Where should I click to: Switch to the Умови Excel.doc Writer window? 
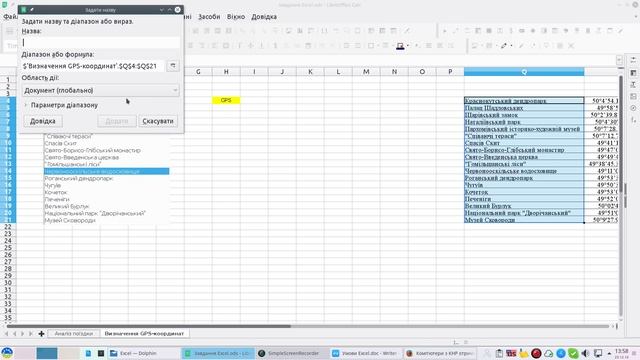(x=366, y=353)
